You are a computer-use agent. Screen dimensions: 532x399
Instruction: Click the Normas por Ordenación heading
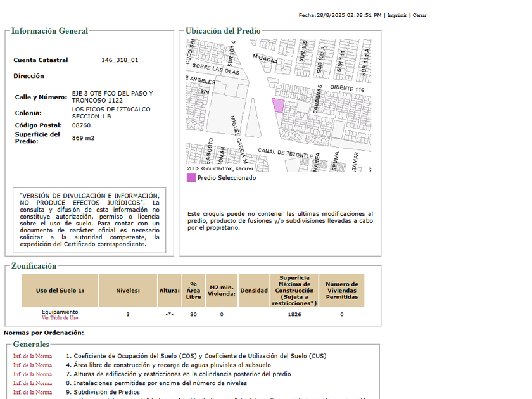pos(44,333)
